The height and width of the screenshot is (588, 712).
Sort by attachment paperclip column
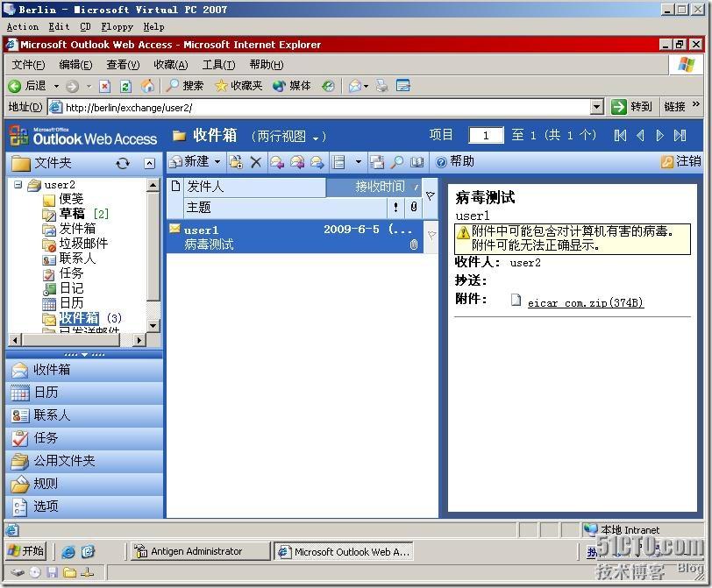[x=413, y=208]
